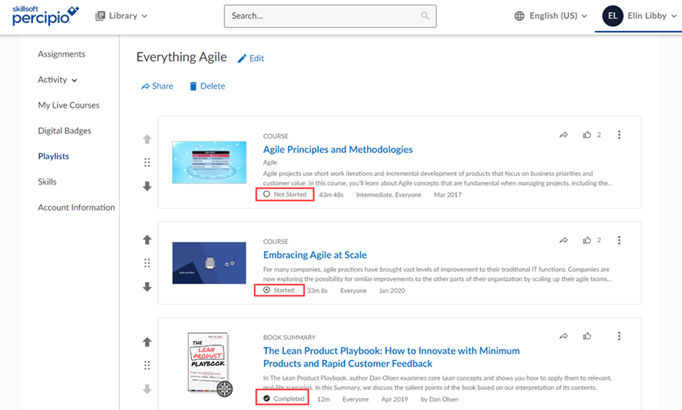Like the Embracing Agile at Scale course
This screenshot has width=682, height=410.
tap(587, 240)
